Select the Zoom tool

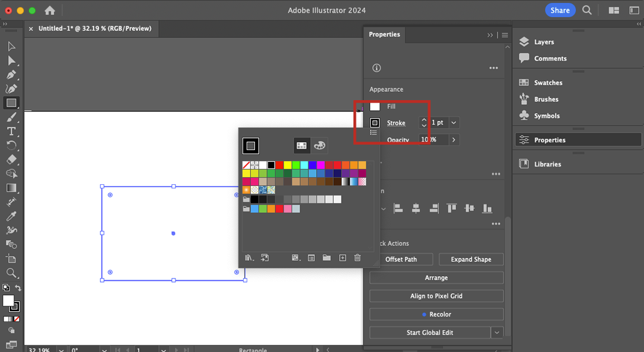pos(11,273)
